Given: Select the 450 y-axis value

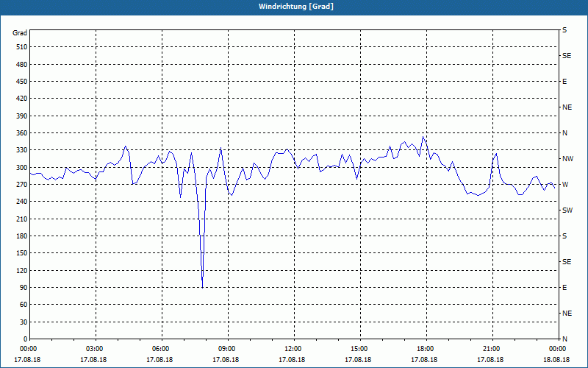Looking at the screenshot, I should pos(22,82).
